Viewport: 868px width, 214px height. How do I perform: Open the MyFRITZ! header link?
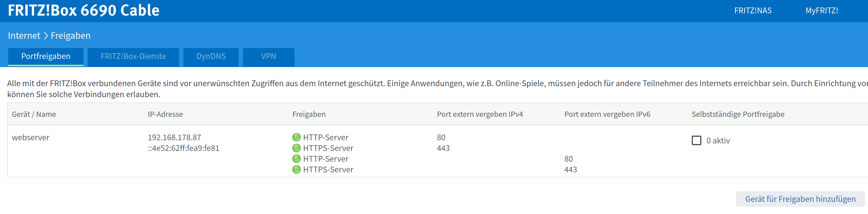(x=821, y=11)
